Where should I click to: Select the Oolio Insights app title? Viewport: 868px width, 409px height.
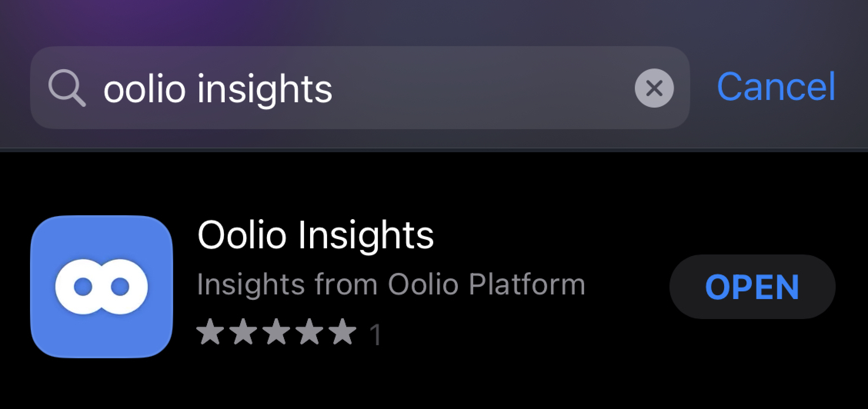coord(315,235)
